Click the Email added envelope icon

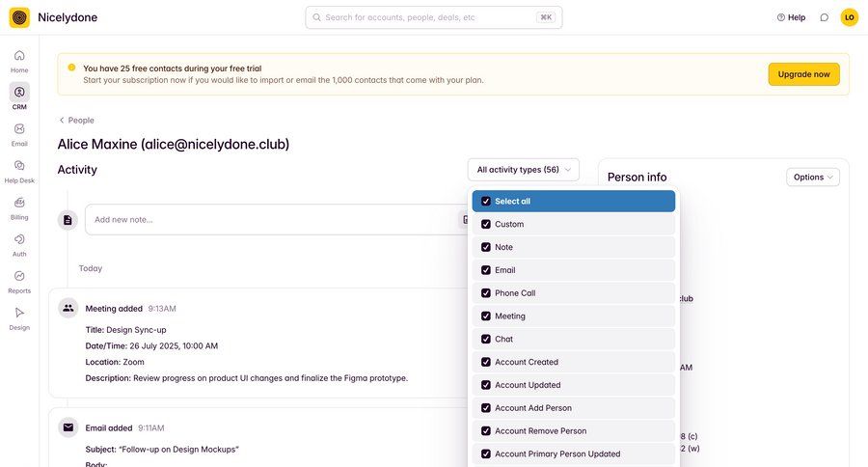(68, 427)
